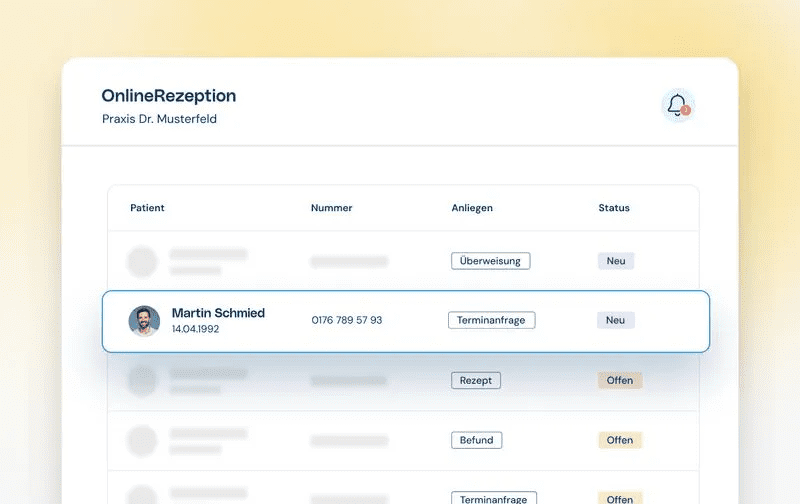The image size is (800, 504).
Task: Click the blurred avatar in Befund row
Action: (x=142, y=440)
